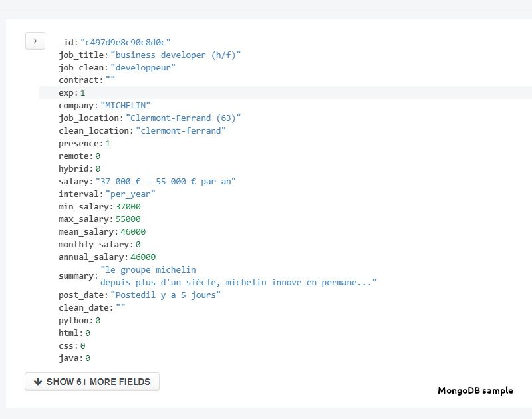Click the Show 61 More Fields button
The width and height of the screenshot is (532, 419).
92,382
